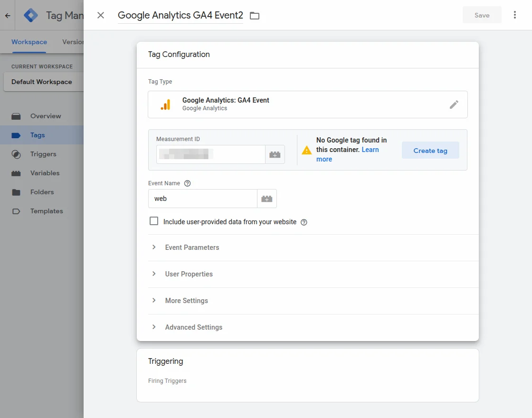Image resolution: width=532 pixels, height=418 pixels.
Task: Click the Tag Manager logo icon
Action: 31,15
